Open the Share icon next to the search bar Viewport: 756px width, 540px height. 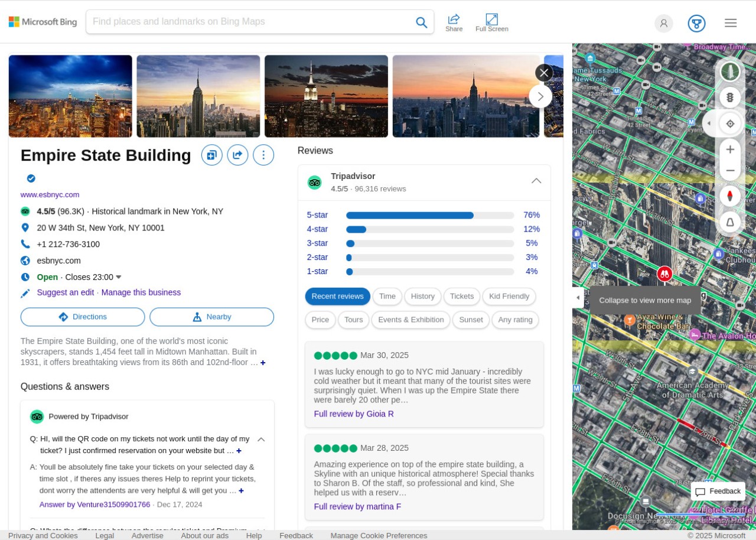pyautogui.click(x=454, y=19)
